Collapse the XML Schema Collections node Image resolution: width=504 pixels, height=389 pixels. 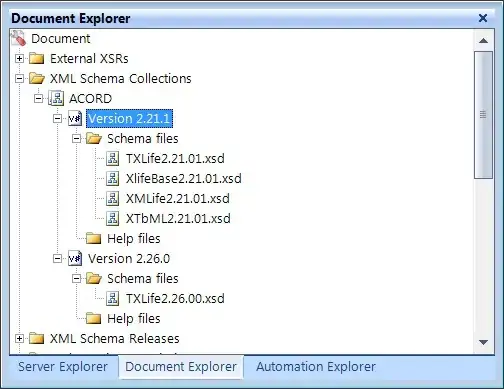coord(19,79)
